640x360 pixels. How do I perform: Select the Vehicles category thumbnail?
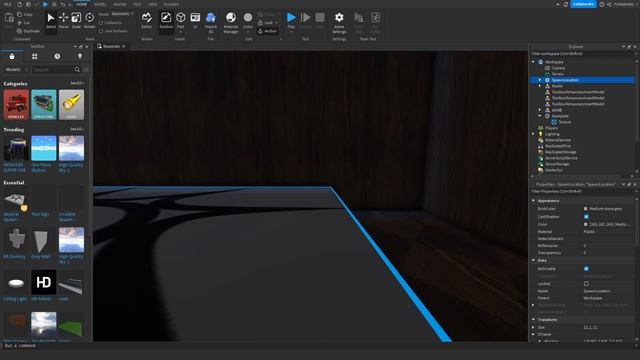16,104
